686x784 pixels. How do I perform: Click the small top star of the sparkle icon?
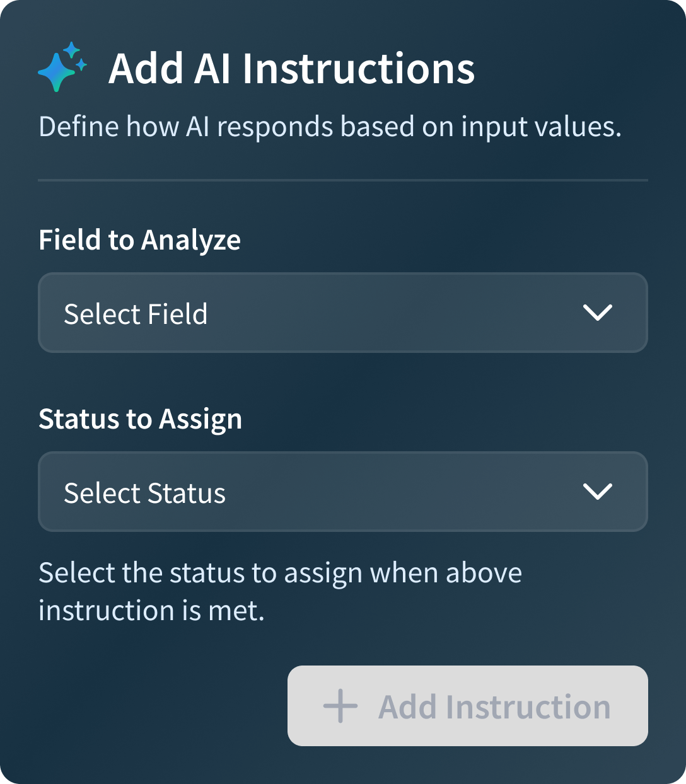(x=72, y=49)
